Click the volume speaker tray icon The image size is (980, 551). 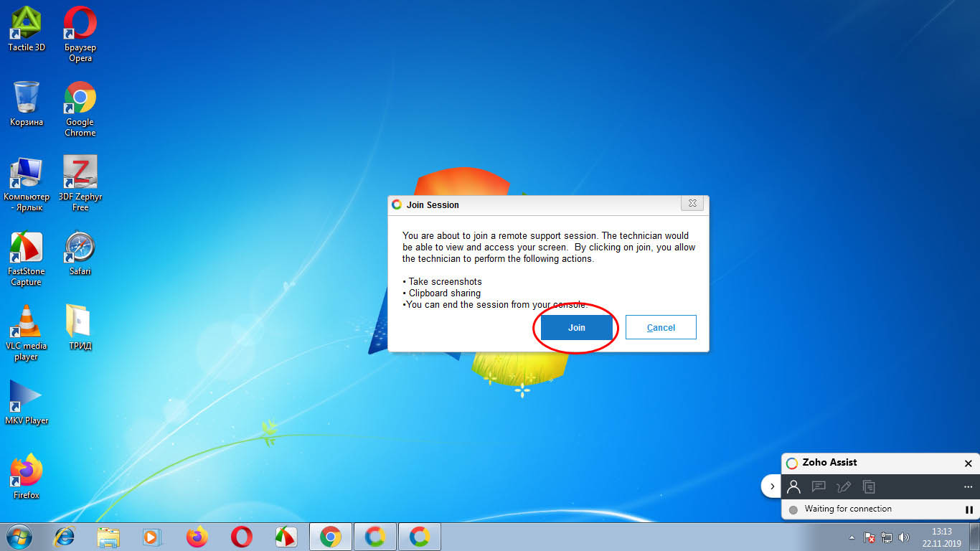[904, 537]
